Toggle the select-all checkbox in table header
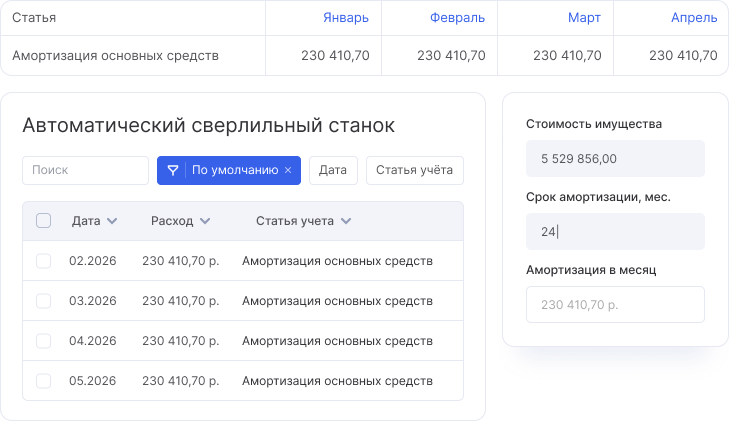Viewport: 753px width, 446px height. [44, 221]
